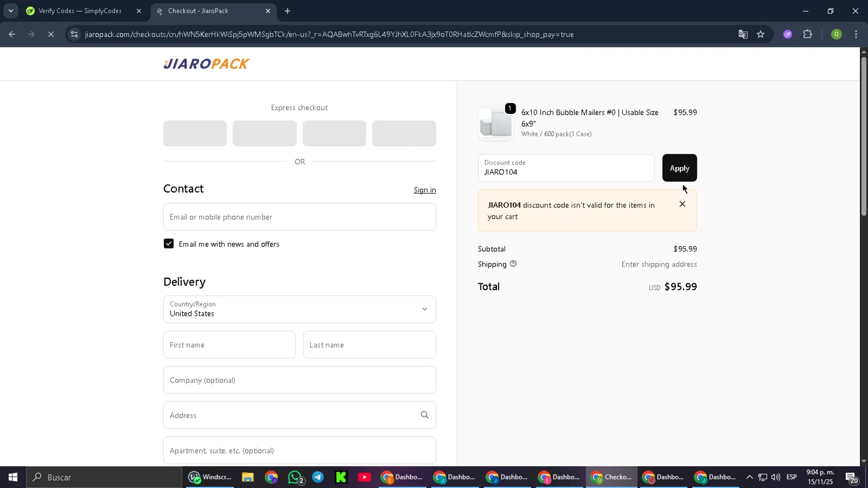Open WhatsApp from the taskbar
Image resolution: width=868 pixels, height=488 pixels.
tap(295, 477)
